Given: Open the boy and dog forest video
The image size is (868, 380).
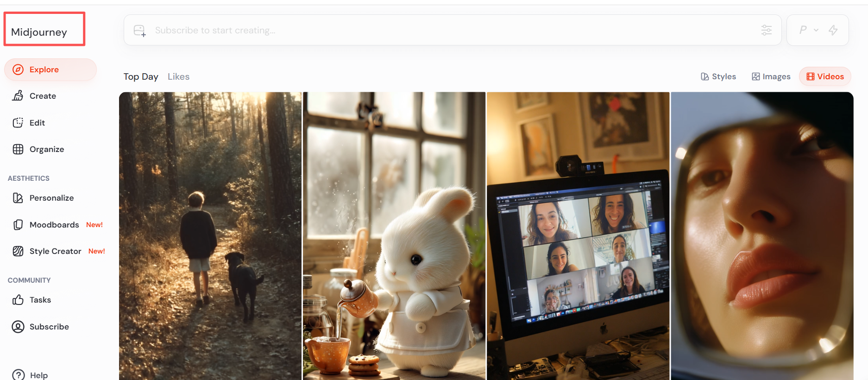Looking at the screenshot, I should tap(210, 236).
